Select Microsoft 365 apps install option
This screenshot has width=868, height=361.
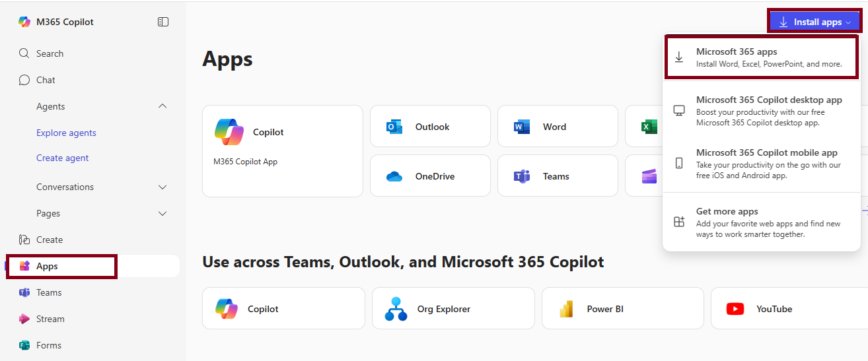point(761,57)
